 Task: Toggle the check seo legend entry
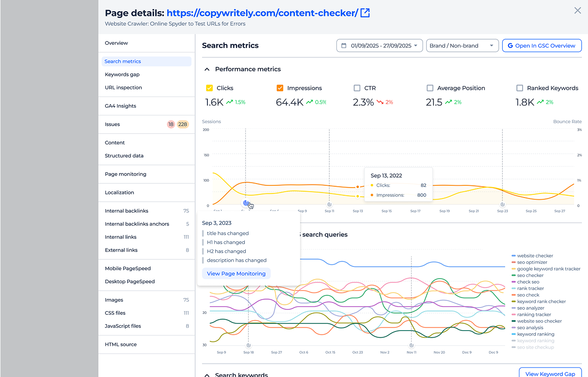pyautogui.click(x=525, y=282)
